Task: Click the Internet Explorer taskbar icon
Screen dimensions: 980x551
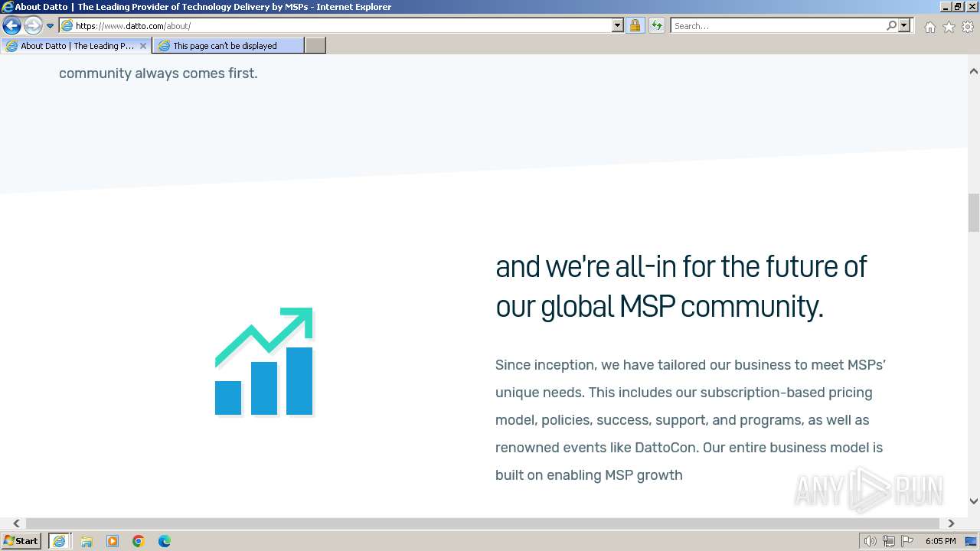Action: [59, 541]
